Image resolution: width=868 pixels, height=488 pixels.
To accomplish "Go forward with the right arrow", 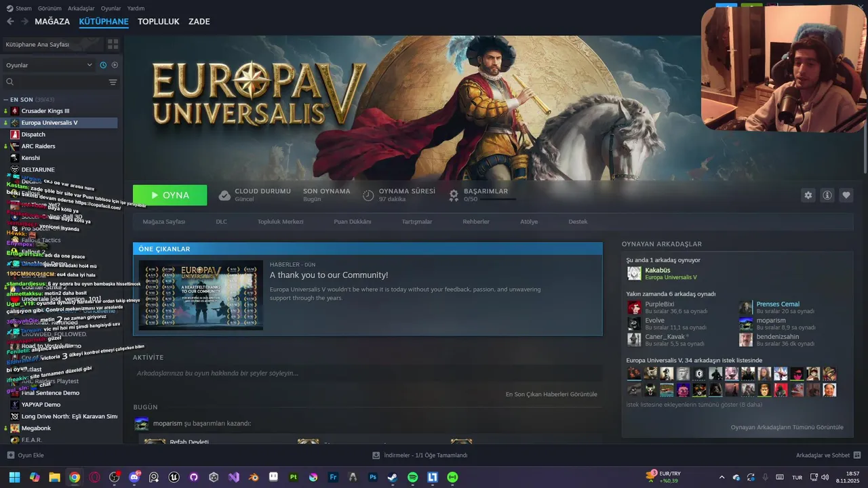I will 24,22.
